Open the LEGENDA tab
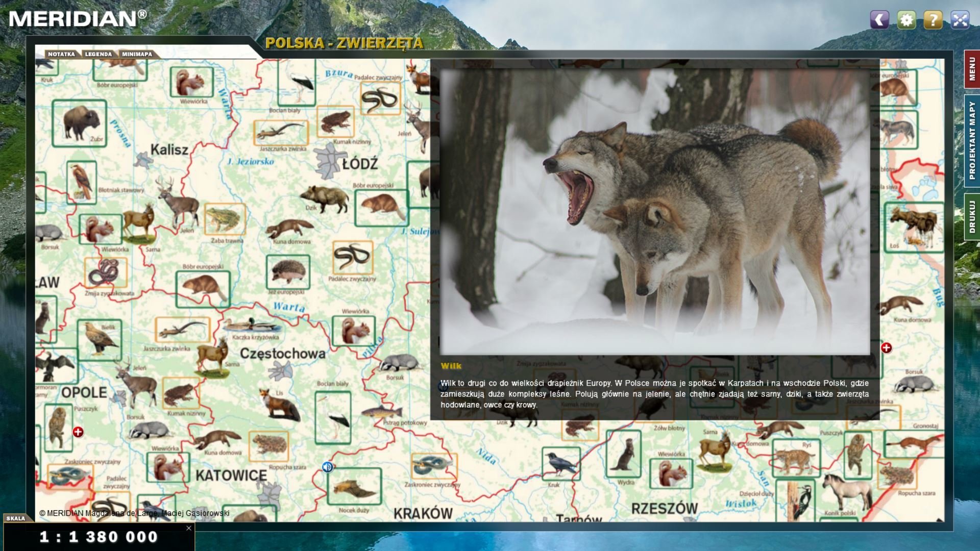The image size is (980, 551). [98, 54]
